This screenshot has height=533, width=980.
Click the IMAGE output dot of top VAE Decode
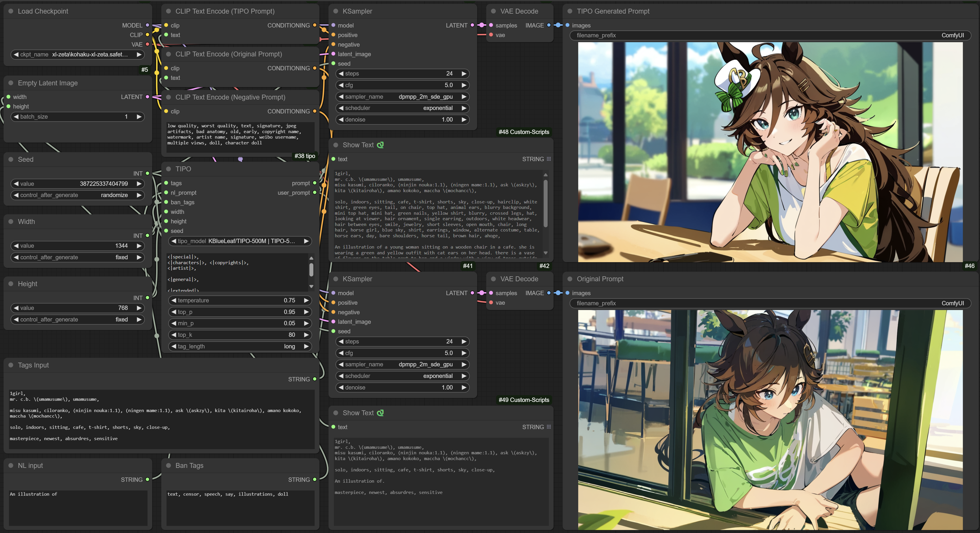(549, 25)
